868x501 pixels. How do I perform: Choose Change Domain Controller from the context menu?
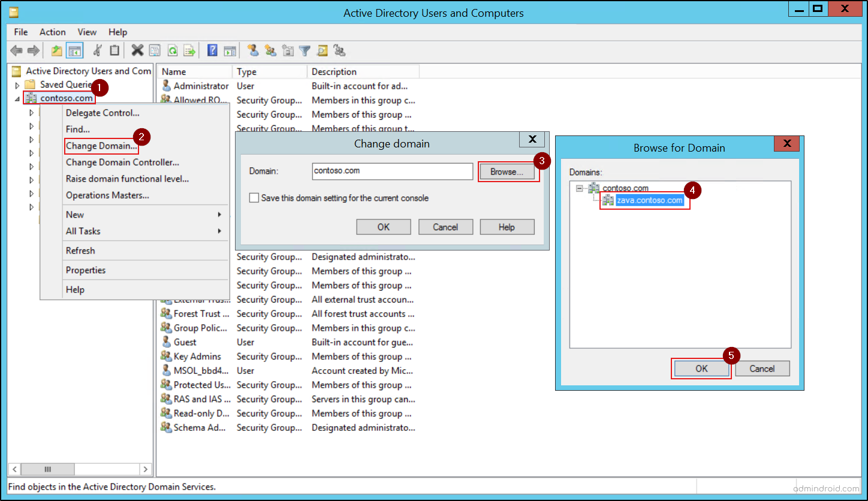click(122, 162)
